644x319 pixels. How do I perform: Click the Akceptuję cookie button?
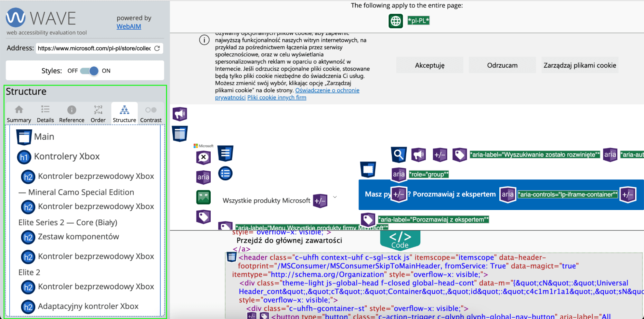(x=430, y=65)
